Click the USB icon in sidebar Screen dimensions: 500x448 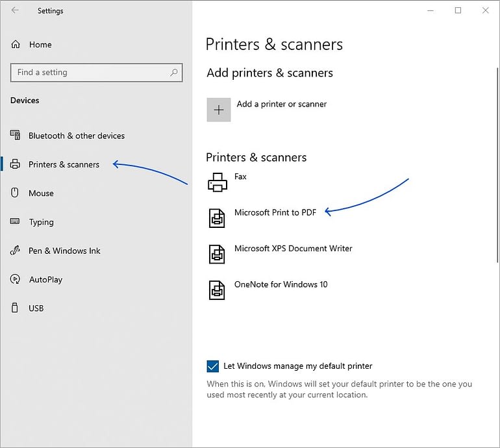click(x=15, y=308)
